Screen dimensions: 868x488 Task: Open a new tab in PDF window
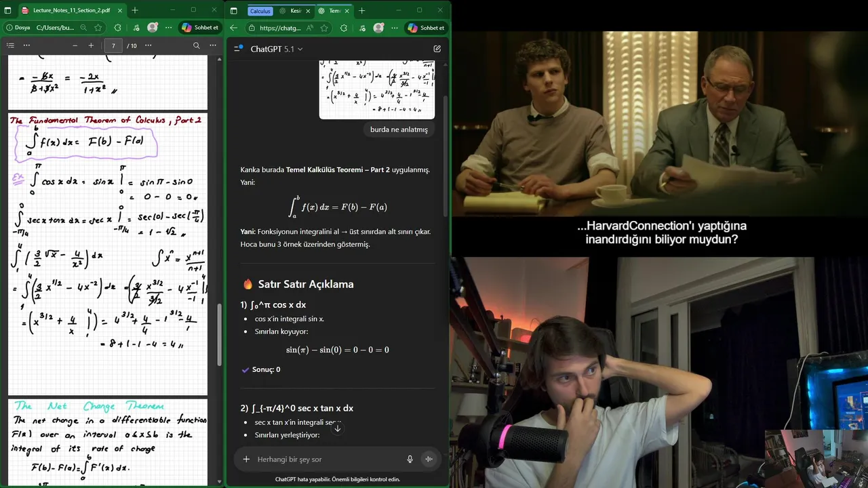(135, 10)
